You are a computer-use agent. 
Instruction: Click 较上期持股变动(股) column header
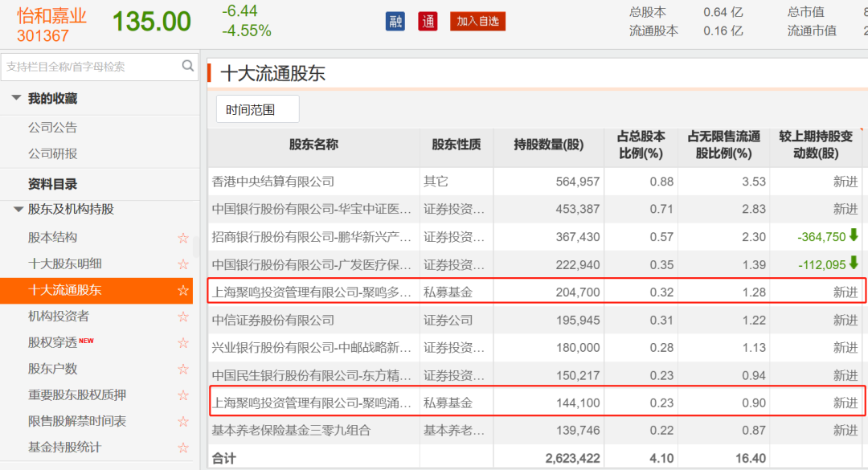(816, 145)
